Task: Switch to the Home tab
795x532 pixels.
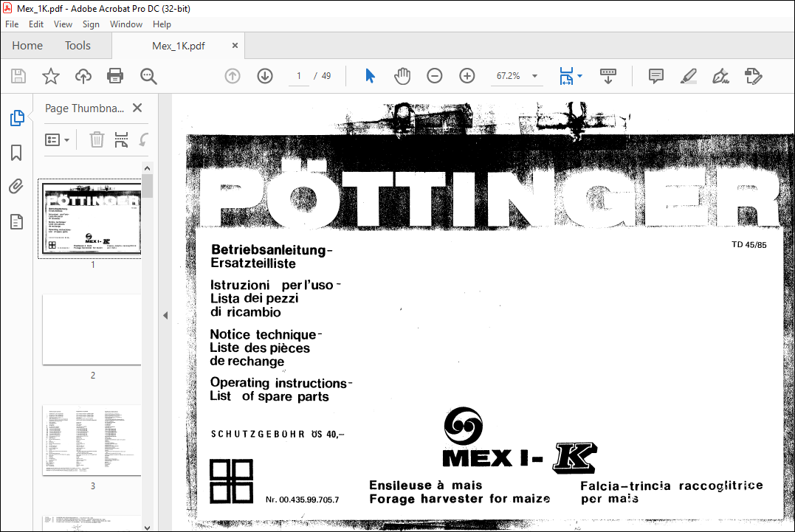Action: (x=27, y=46)
